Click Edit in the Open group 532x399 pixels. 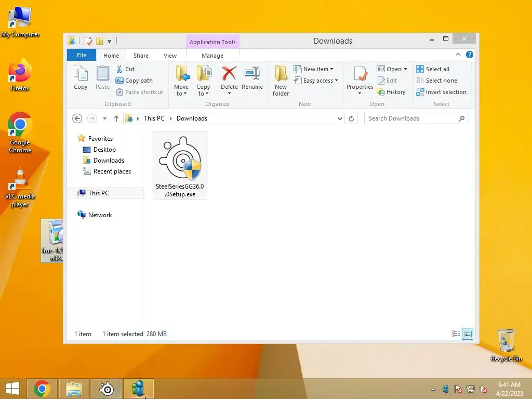pyautogui.click(x=387, y=81)
